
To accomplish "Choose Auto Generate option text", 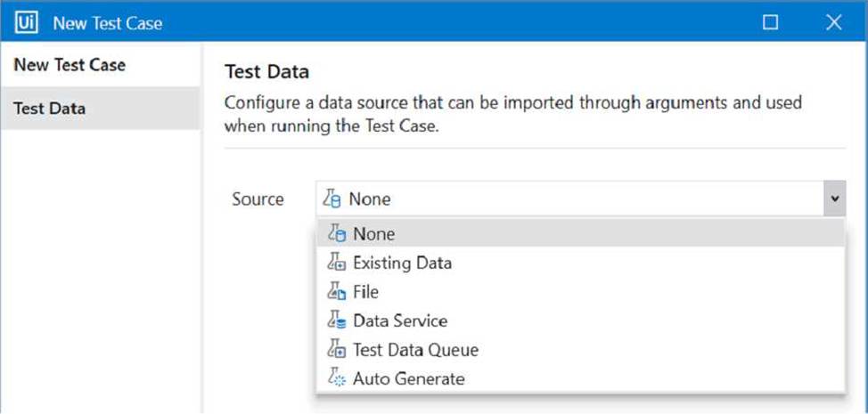I will [x=408, y=378].
